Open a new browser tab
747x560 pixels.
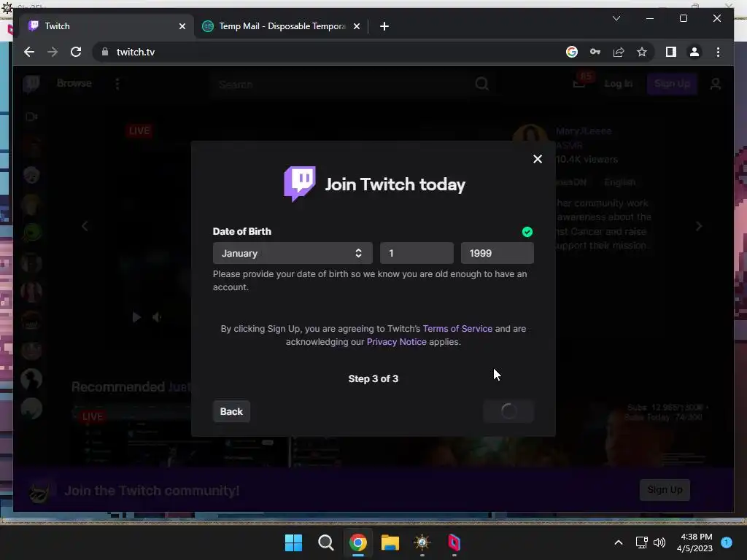[384, 26]
